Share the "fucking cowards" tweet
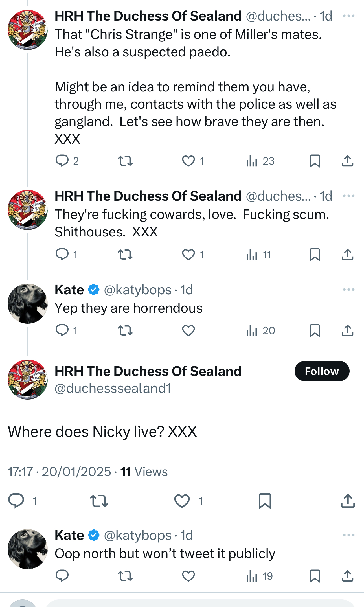 click(348, 255)
